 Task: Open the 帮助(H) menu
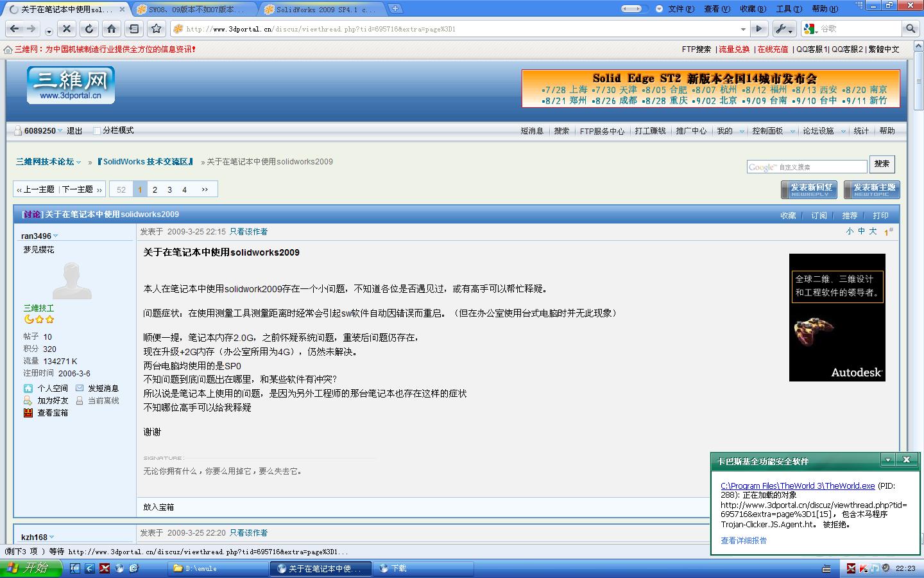pos(825,9)
